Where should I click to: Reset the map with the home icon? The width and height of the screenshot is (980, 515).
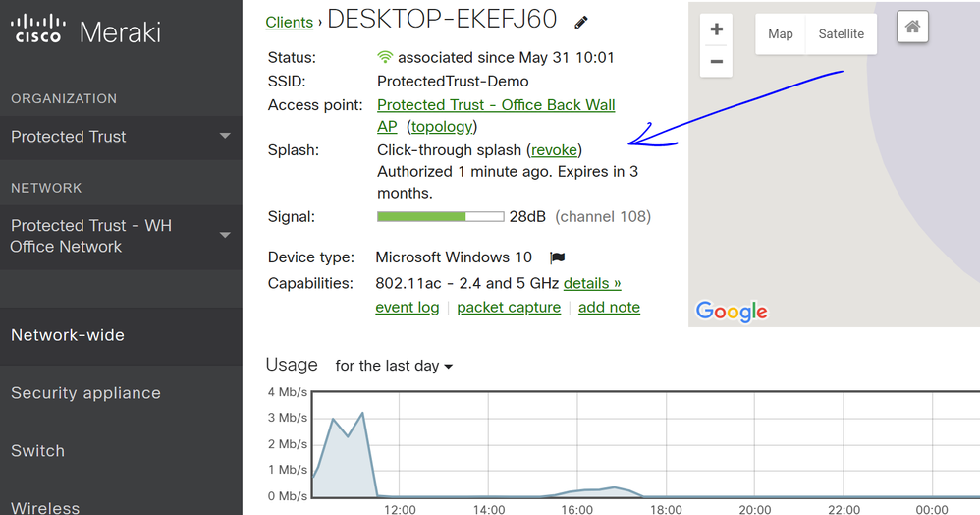coord(912,27)
